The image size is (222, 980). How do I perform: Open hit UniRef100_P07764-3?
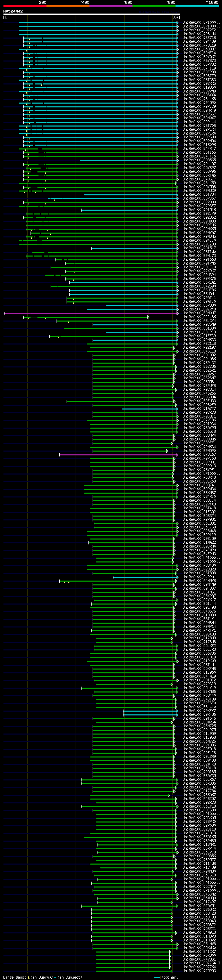pos(201,963)
